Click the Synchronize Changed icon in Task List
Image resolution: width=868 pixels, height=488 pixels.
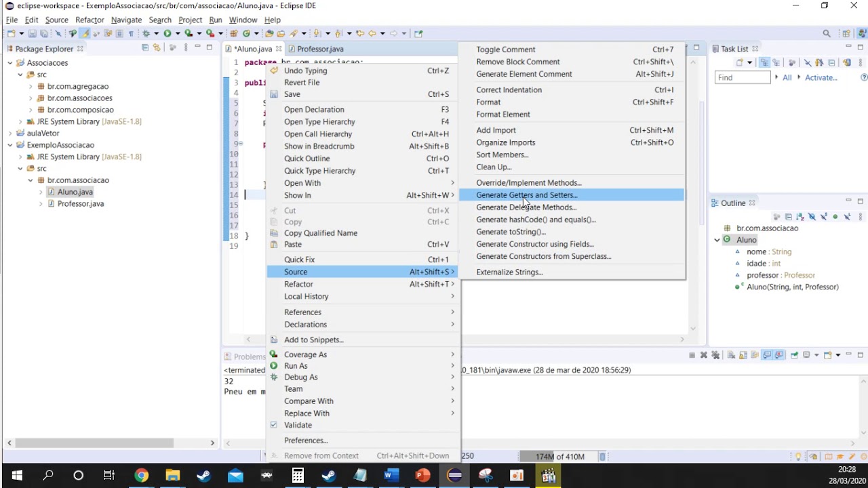point(847,62)
